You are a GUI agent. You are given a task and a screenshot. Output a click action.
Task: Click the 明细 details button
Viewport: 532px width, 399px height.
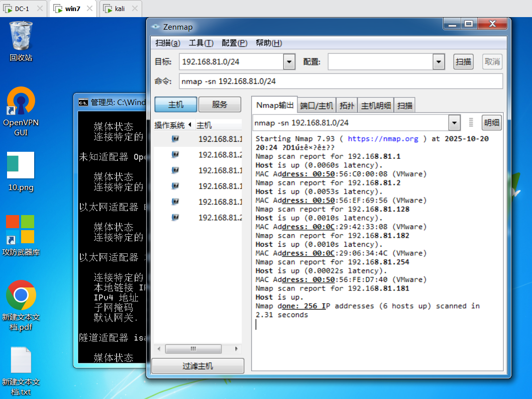pos(492,123)
